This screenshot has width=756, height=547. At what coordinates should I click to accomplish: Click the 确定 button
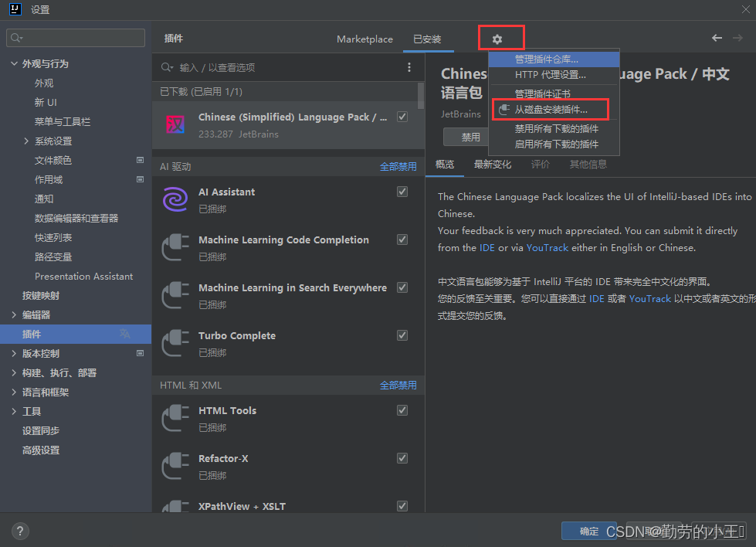(x=588, y=531)
